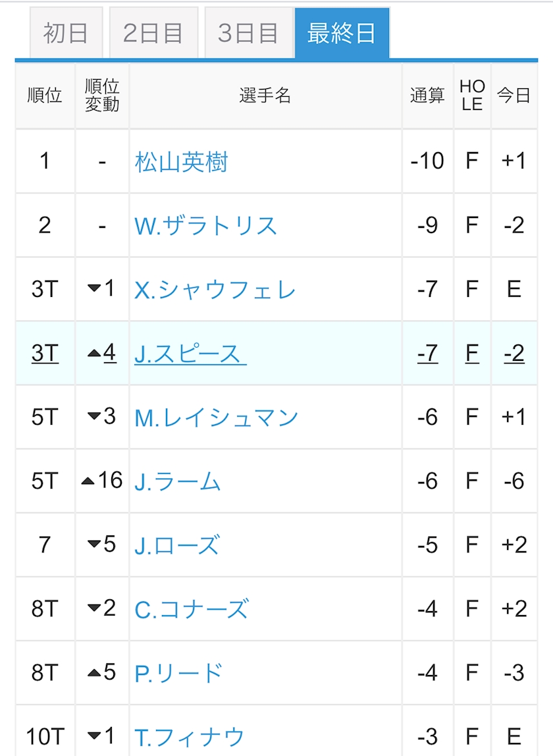Visit M.レイシュマン player link
Screen dimensions: 553x756
(x=217, y=418)
